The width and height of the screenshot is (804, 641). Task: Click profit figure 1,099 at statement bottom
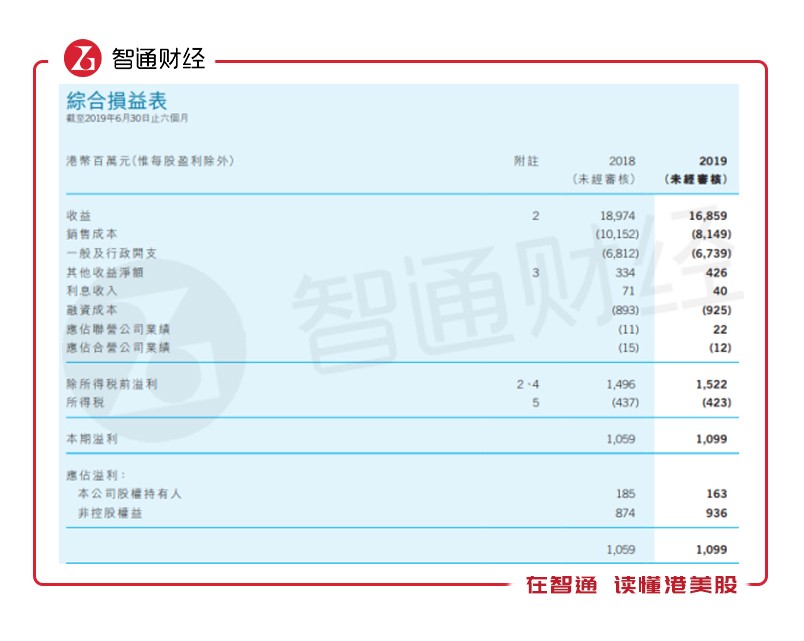click(711, 548)
